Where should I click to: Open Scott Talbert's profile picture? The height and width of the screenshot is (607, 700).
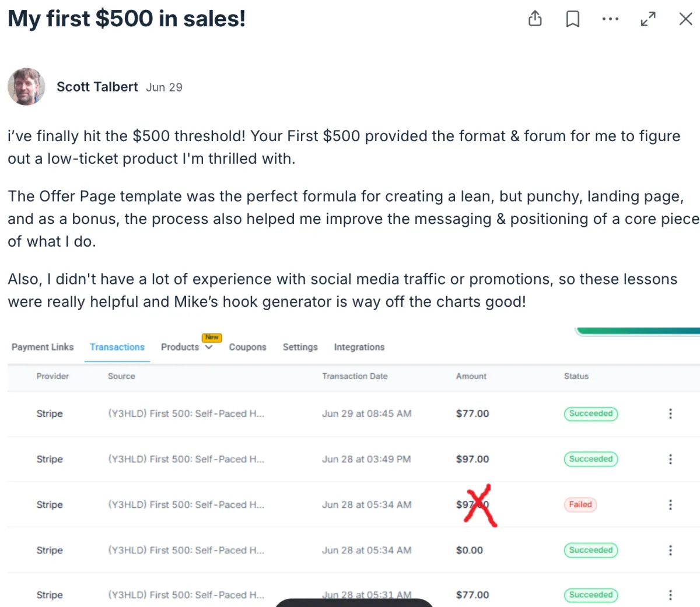(x=26, y=87)
